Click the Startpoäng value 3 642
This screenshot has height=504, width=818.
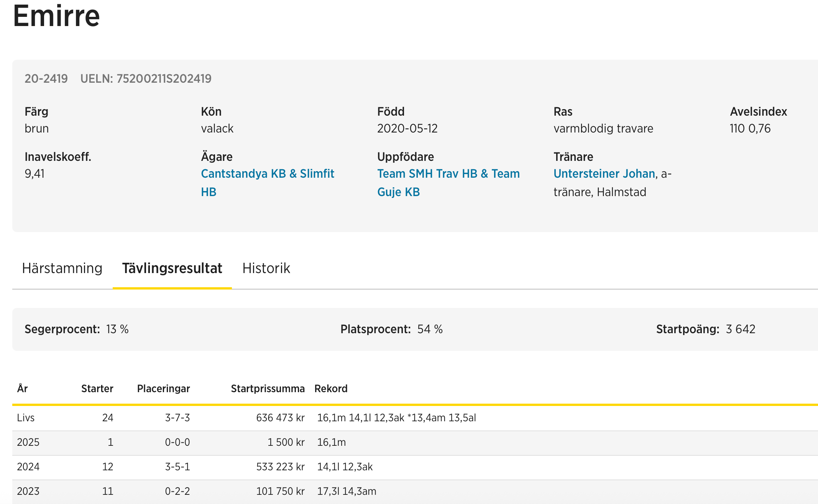coord(740,329)
